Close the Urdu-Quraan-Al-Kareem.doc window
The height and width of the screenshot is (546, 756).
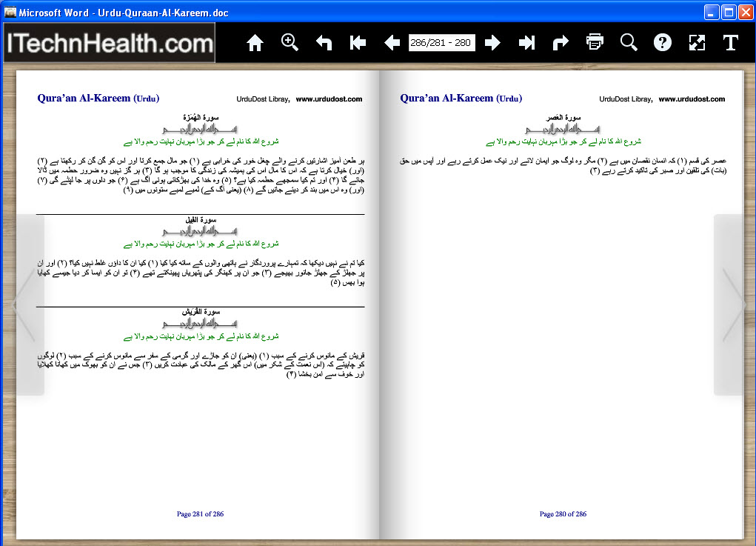[746, 12]
